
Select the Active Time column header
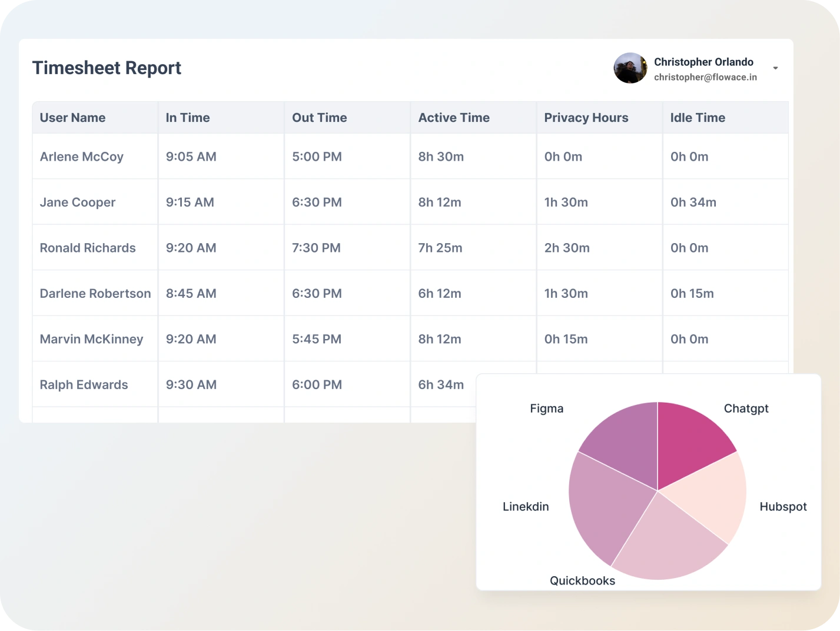pyautogui.click(x=453, y=118)
